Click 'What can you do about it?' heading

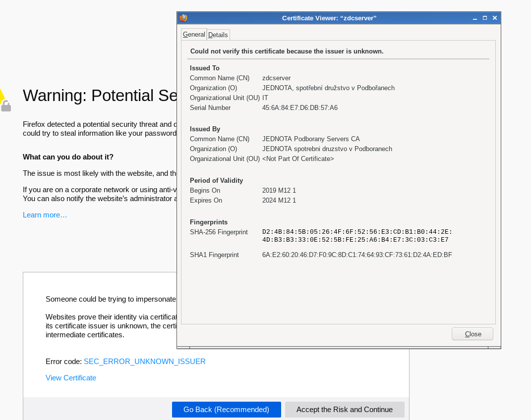pos(68,157)
